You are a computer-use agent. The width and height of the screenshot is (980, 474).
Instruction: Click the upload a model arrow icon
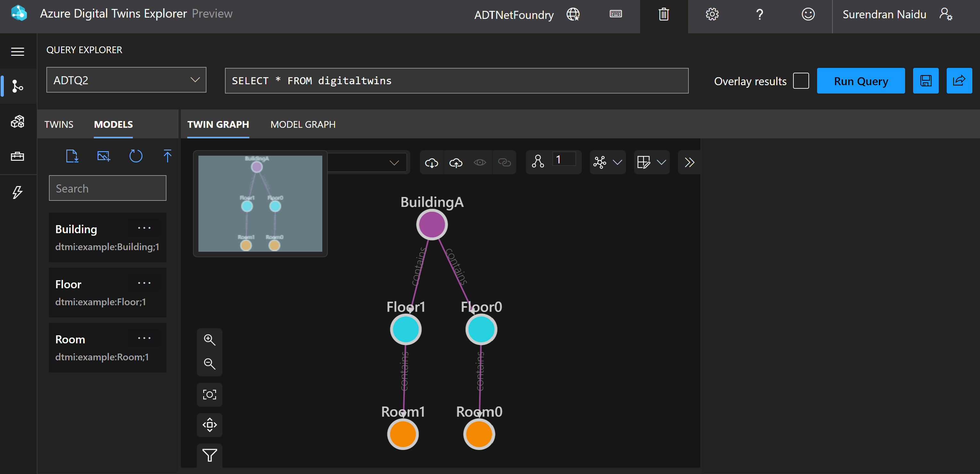[167, 156]
